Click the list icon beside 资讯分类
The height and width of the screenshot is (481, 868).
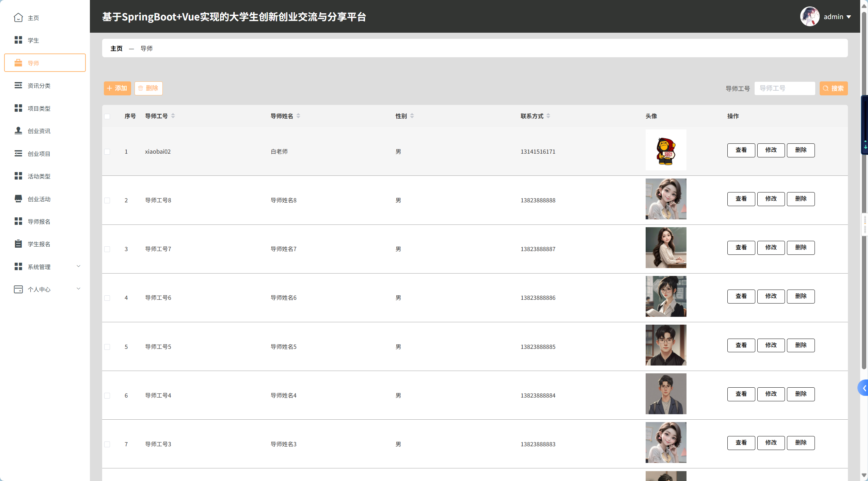[x=18, y=86]
